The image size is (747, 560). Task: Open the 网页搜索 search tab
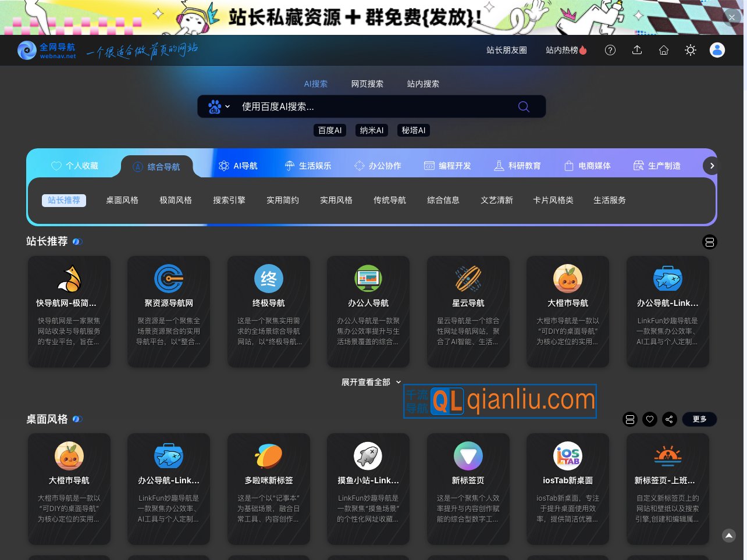point(367,84)
